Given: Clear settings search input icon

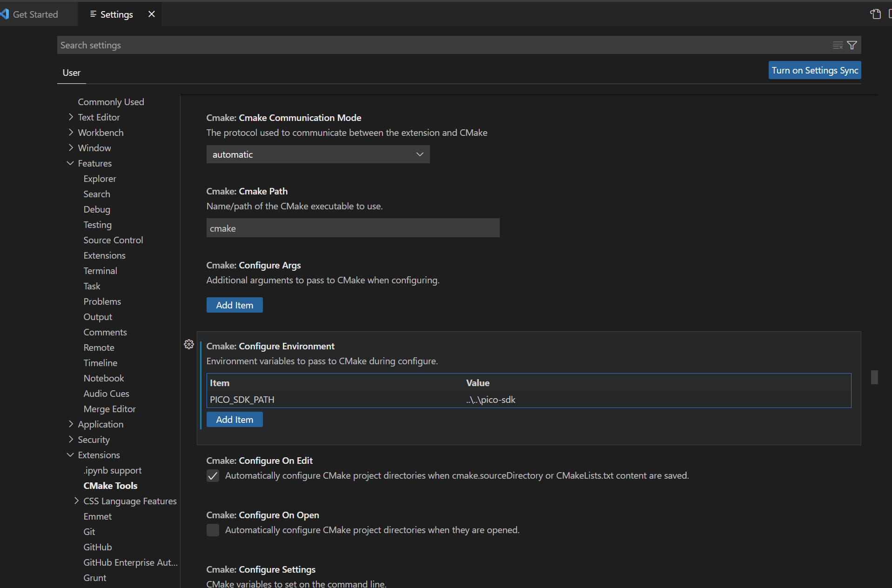Looking at the screenshot, I should (838, 45).
